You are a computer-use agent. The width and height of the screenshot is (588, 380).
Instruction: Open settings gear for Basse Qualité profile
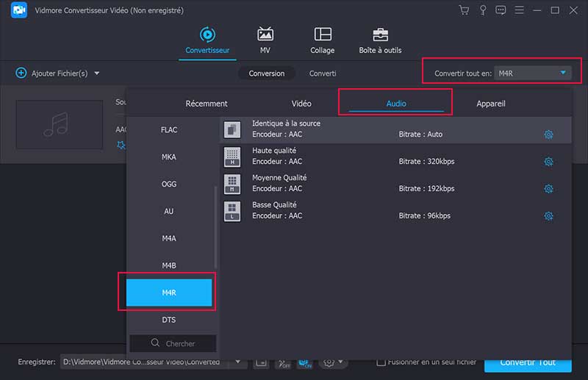pyautogui.click(x=548, y=216)
